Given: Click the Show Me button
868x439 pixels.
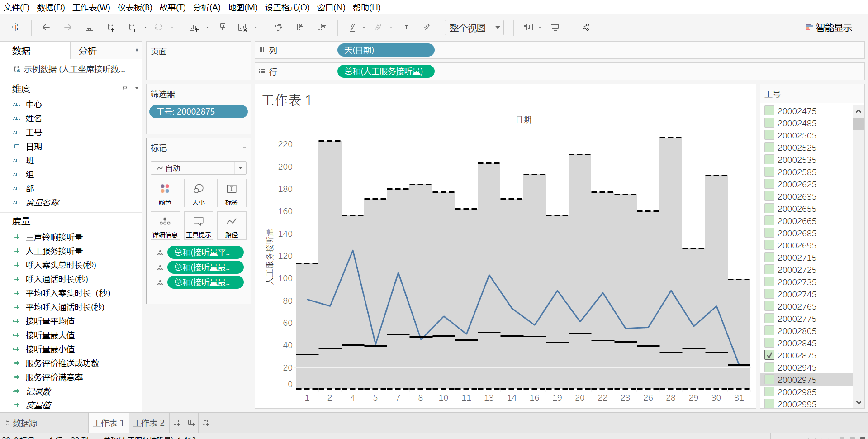Looking at the screenshot, I should coord(829,28).
